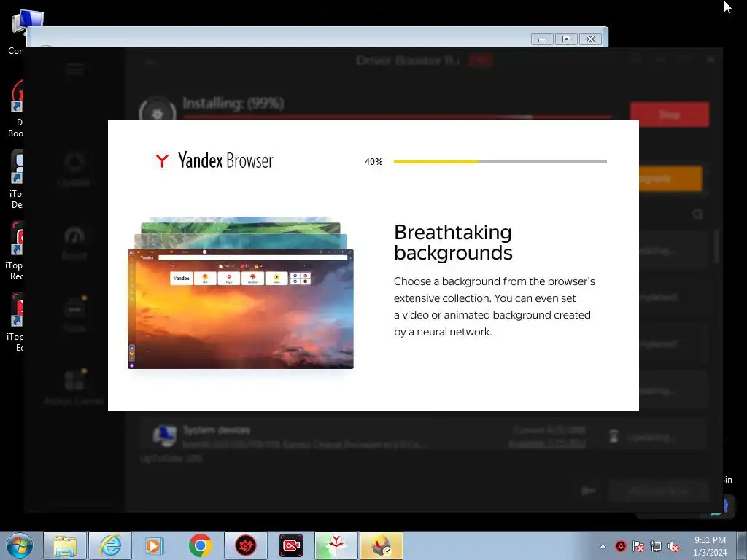Click the System devices row title
Viewport: 747px width, 560px height.
tap(216, 430)
